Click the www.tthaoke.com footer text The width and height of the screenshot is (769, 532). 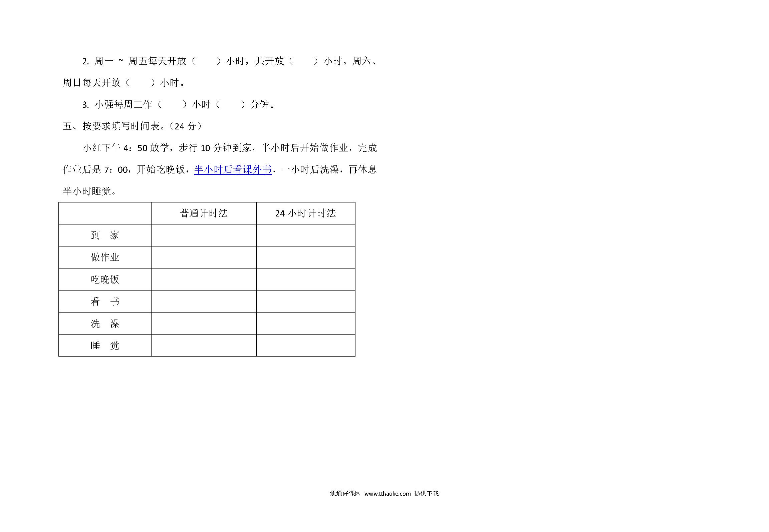(387, 494)
